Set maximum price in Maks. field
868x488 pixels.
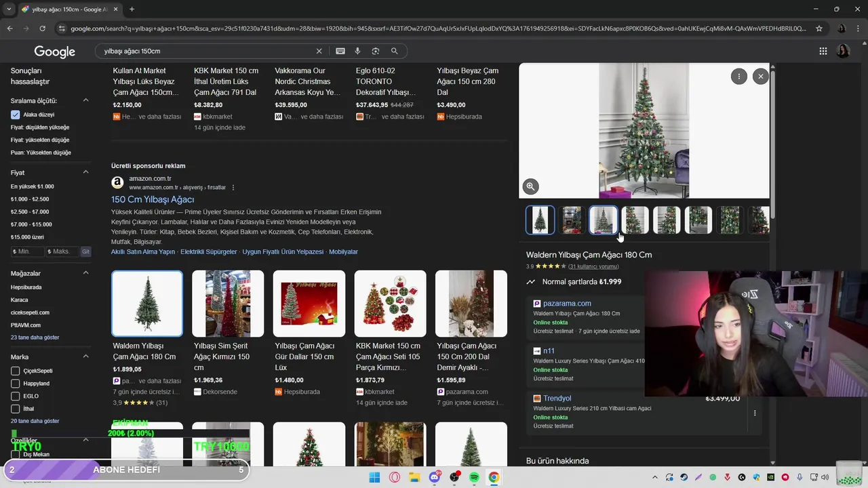(62, 251)
